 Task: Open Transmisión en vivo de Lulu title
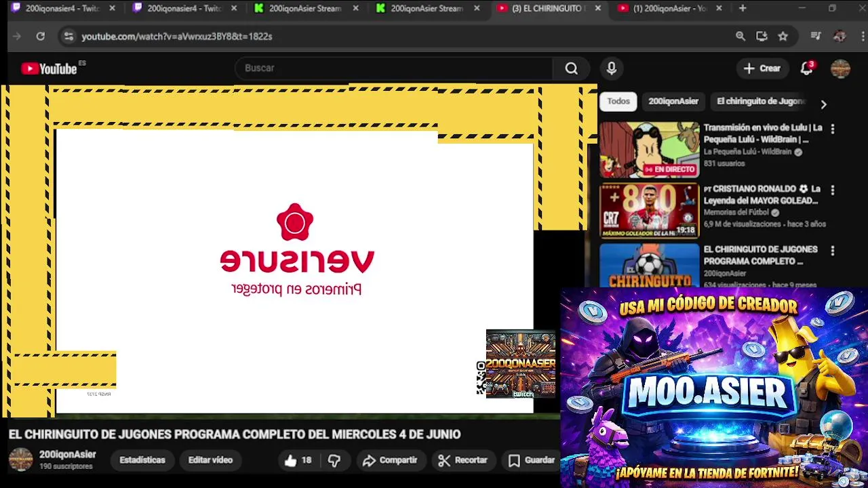tap(763, 134)
